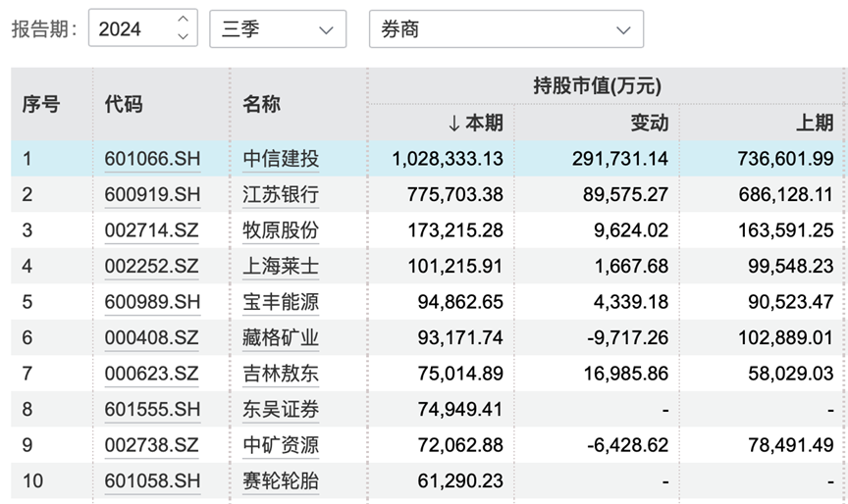Open stock code 600919.SH link
Viewport: 848px width, 504px height.
click(152, 194)
